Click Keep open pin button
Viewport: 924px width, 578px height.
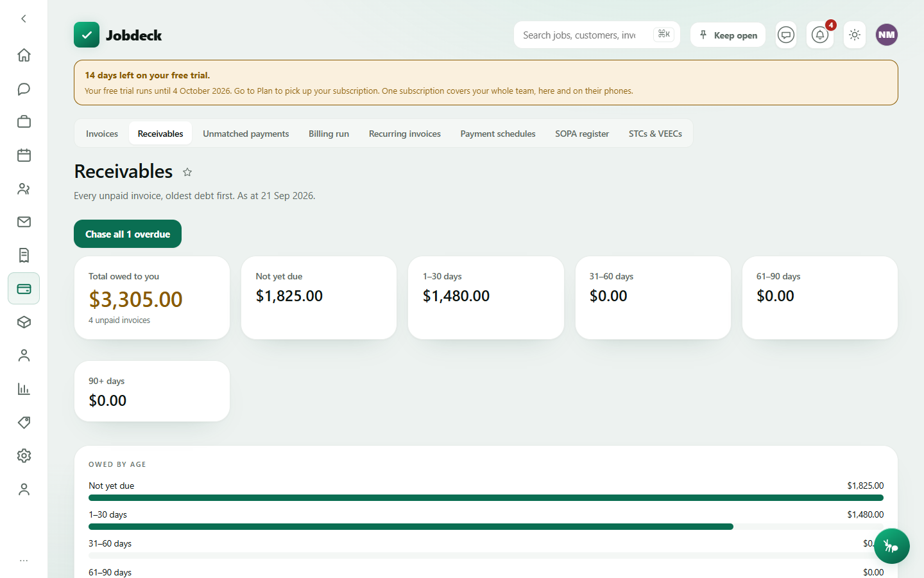728,35
